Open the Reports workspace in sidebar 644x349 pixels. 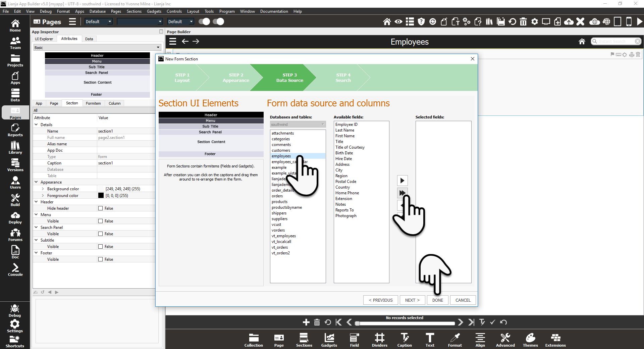click(x=15, y=130)
